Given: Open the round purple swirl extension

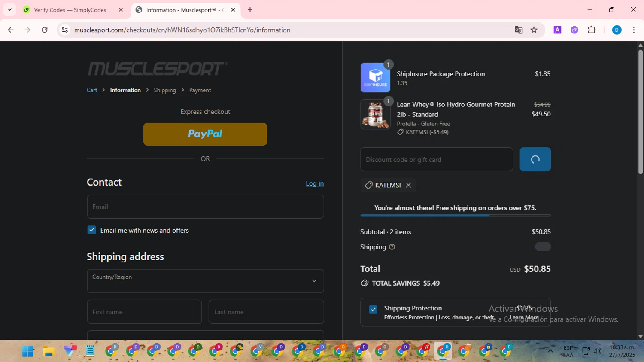Looking at the screenshot, I should (x=574, y=30).
